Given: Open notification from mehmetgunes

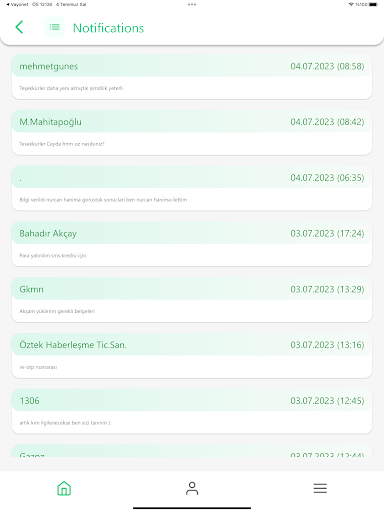Looking at the screenshot, I should pyautogui.click(x=192, y=77).
